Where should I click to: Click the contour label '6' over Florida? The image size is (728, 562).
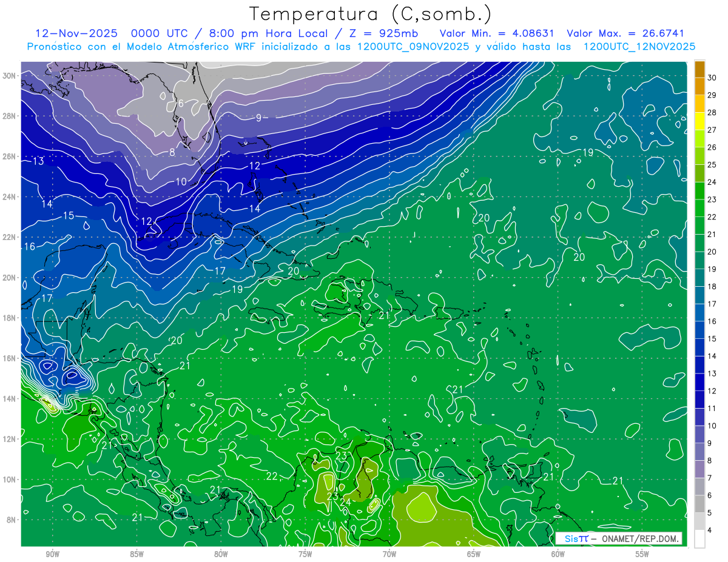180,103
